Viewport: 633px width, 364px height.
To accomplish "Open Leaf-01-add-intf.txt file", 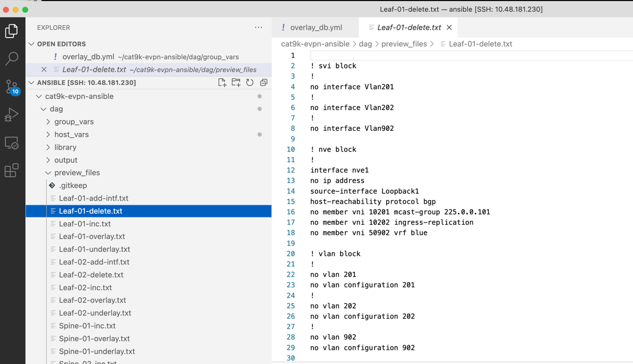I will click(x=94, y=198).
